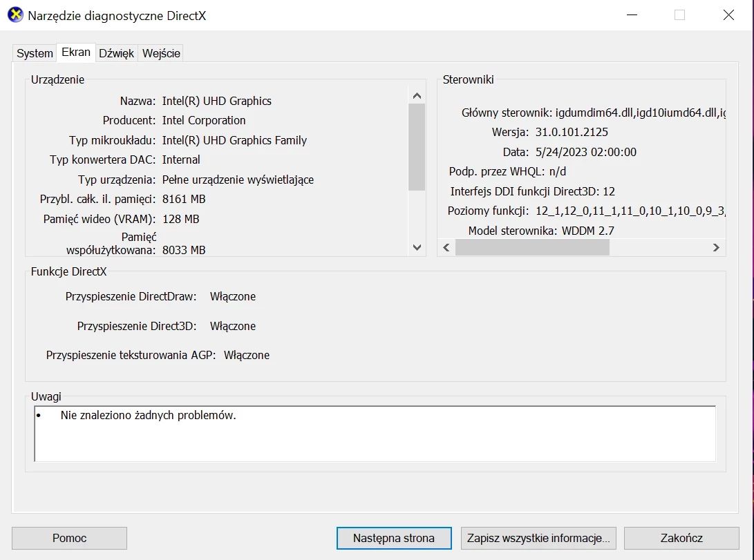
Task: Click Pełne urządzenie wyświetlające value
Action: click(238, 180)
